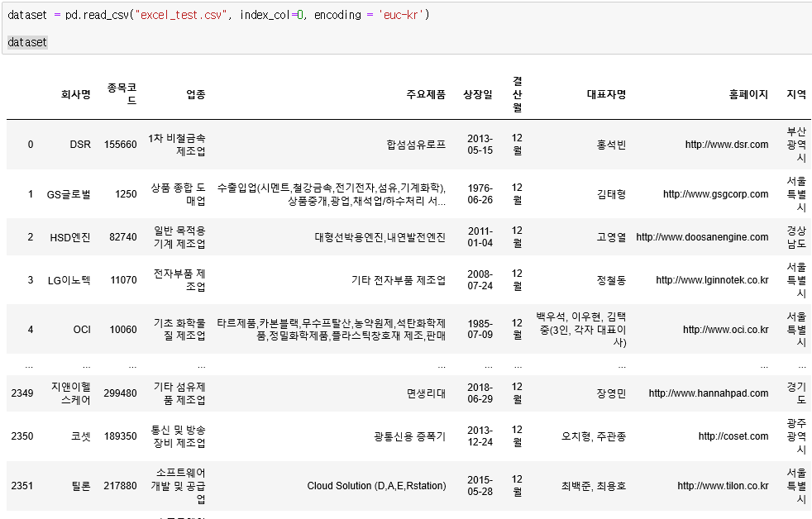Click company name DSR cell
Screen dimensions: 812x519
point(80,145)
